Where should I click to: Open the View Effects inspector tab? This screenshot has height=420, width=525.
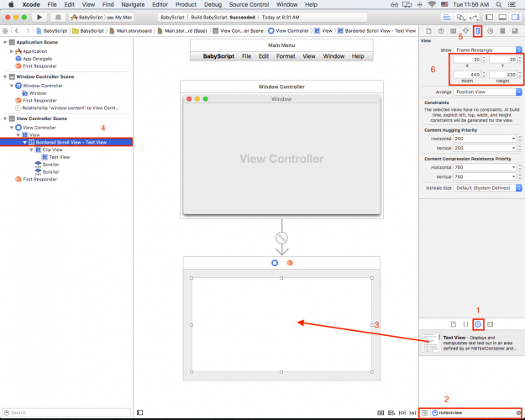[x=515, y=31]
